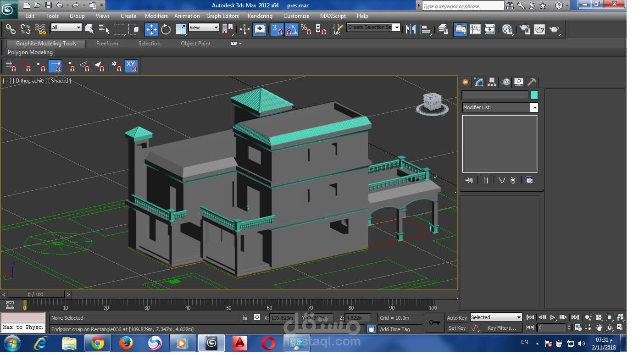This screenshot has width=644, height=355.
Task: Click the search keyword or phrase field
Action: pyautogui.click(x=462, y=6)
